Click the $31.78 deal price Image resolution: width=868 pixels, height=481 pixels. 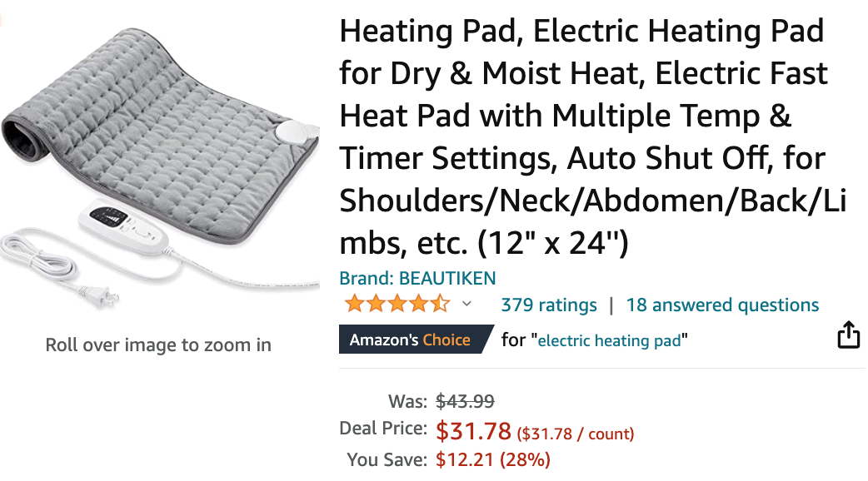(x=473, y=431)
